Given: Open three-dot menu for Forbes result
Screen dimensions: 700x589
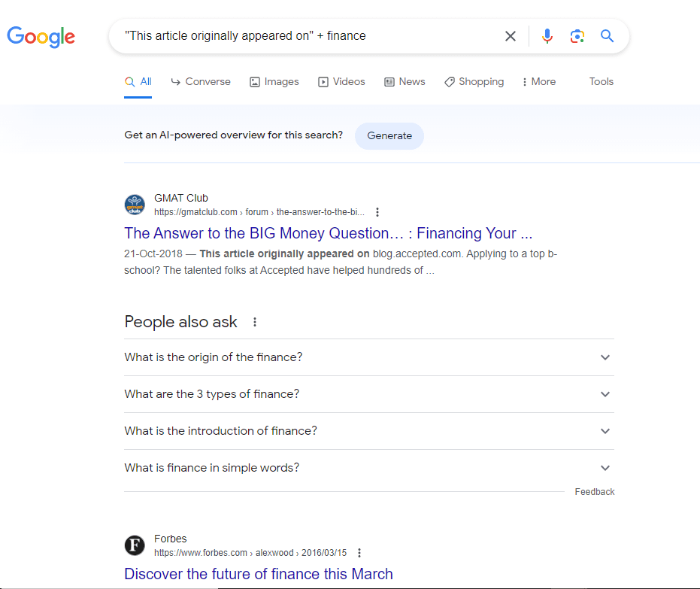Looking at the screenshot, I should (359, 553).
